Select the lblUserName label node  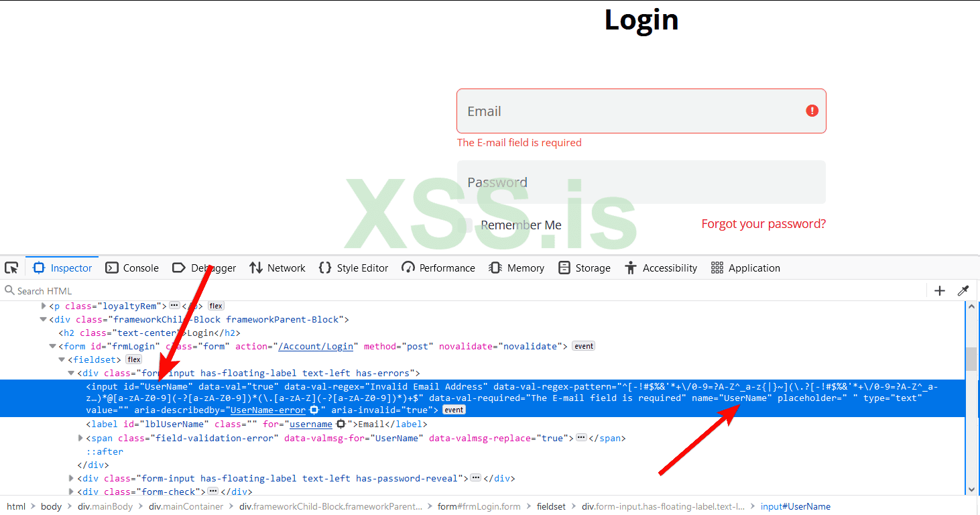click(257, 424)
